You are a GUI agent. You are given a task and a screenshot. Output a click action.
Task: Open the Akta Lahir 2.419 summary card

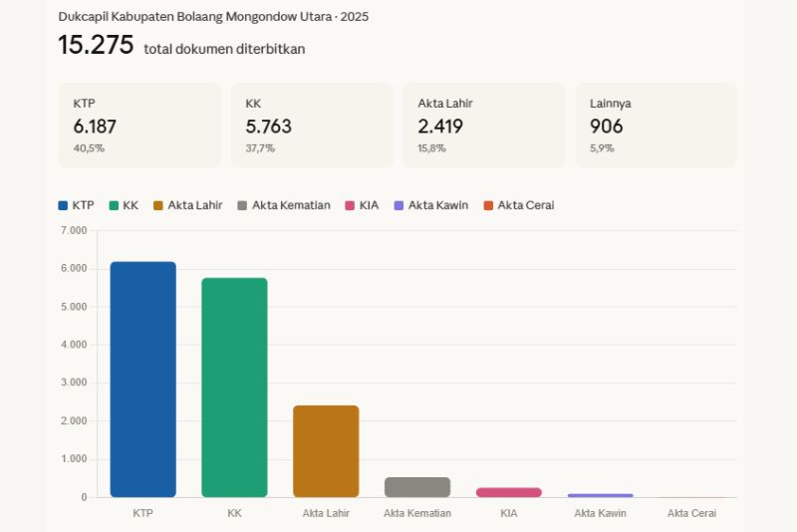[484, 126]
